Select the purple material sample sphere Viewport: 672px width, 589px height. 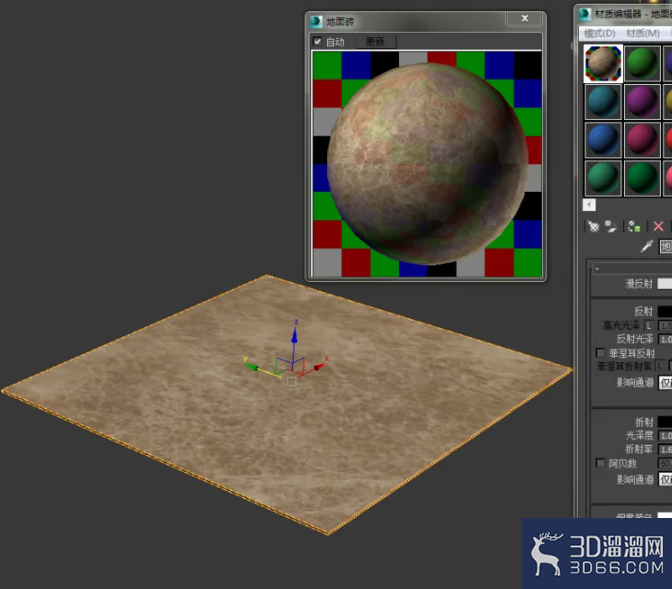[642, 102]
